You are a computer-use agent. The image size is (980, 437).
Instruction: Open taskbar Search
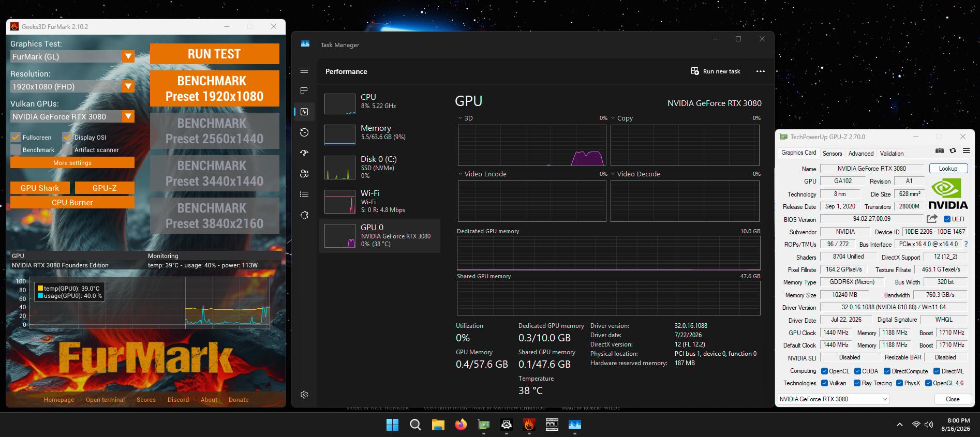coord(415,425)
